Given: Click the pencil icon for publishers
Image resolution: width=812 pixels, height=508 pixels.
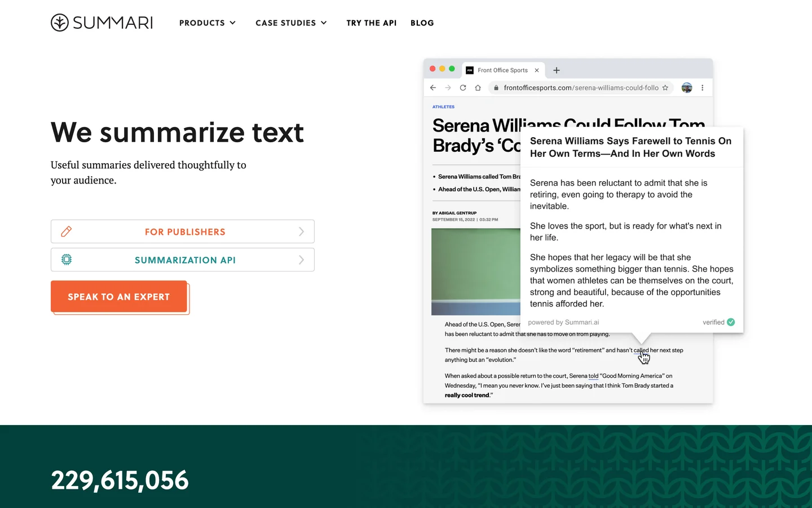Looking at the screenshot, I should point(67,231).
